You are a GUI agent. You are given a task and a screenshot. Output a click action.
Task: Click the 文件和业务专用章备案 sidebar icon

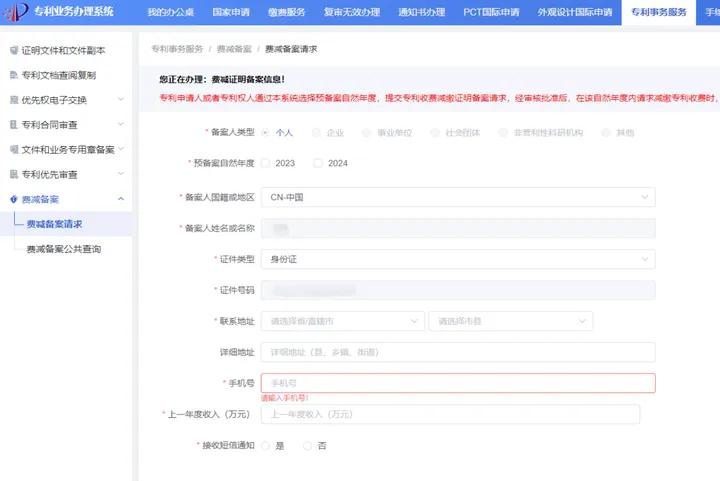pos(14,149)
